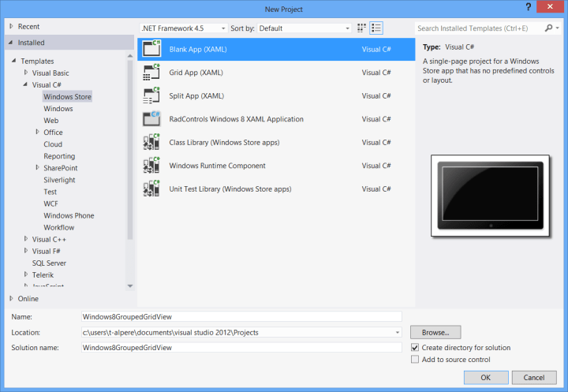This screenshot has width=568, height=392.
Task: Click the Unit Test Library template icon
Action: pyautogui.click(x=151, y=189)
